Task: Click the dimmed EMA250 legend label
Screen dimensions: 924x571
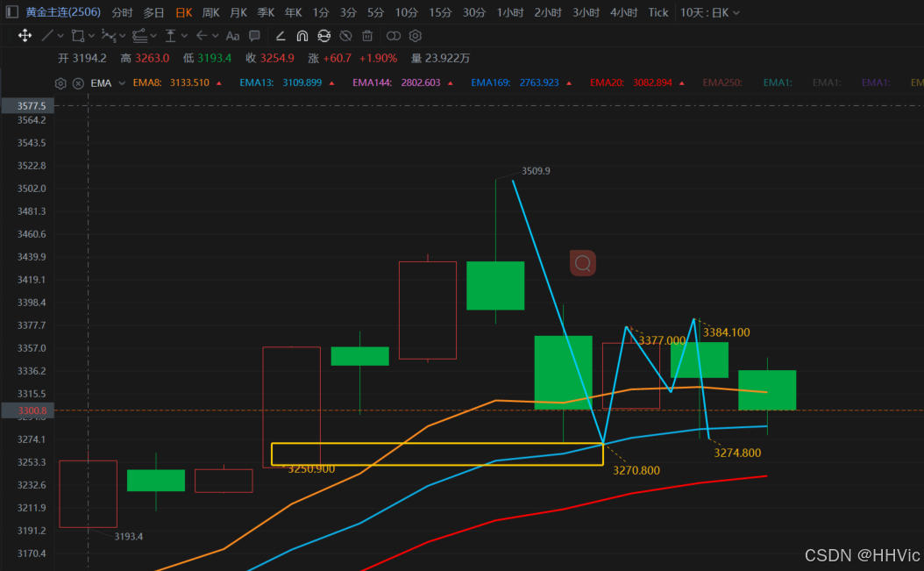Action: click(x=721, y=82)
